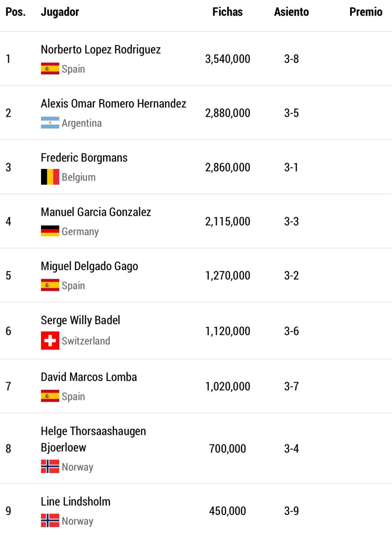392x535 pixels.
Task: Click the Argentina flag icon
Action: tap(50, 123)
